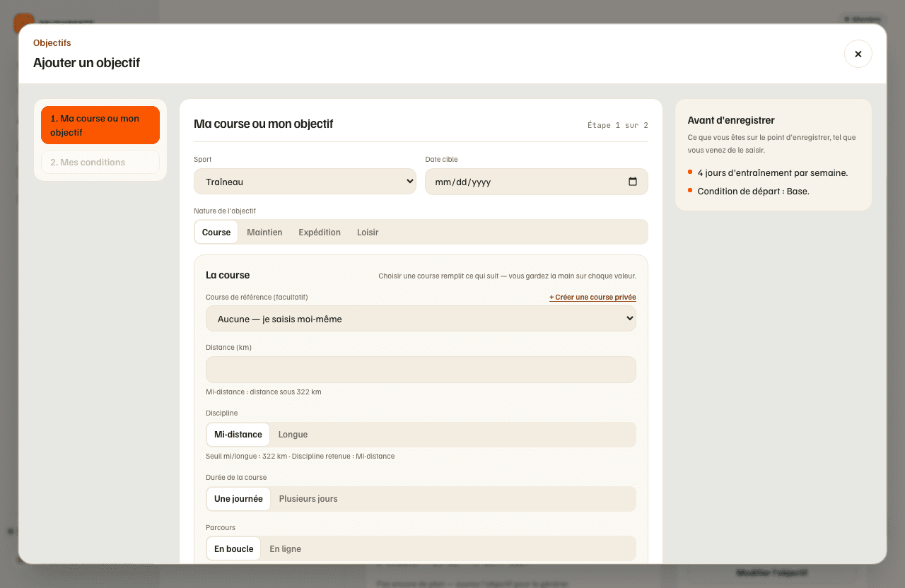Select the En boucle route option
905x588 pixels.
tap(233, 549)
